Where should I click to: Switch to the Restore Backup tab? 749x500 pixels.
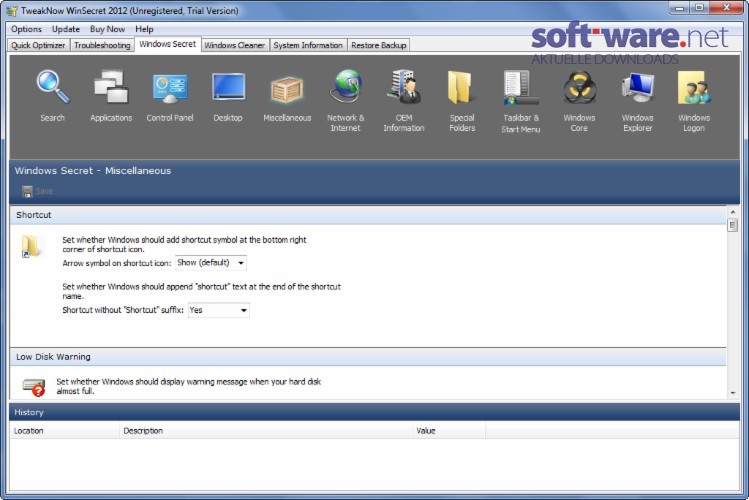click(379, 45)
